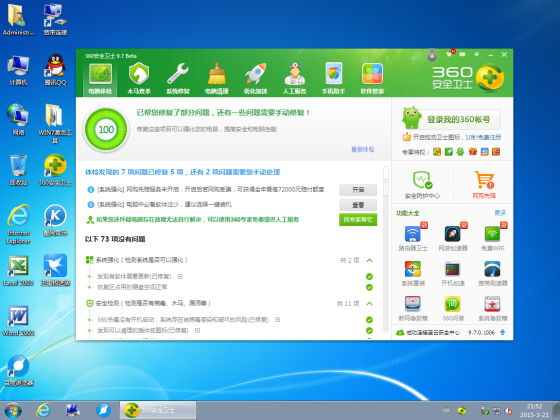Viewport: 560px width, 420px height.
Task: Open 网购先赔 shopping cart icon
Action: click(x=484, y=184)
